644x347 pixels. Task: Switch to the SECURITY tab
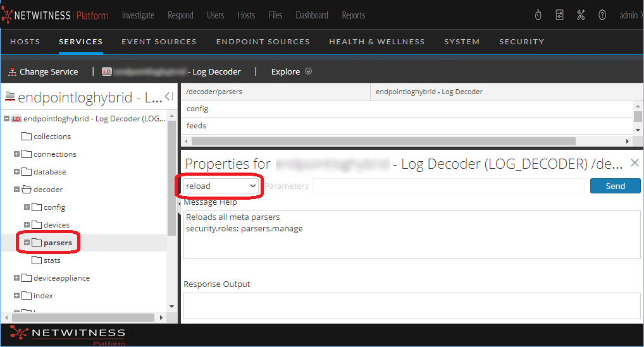(x=522, y=42)
